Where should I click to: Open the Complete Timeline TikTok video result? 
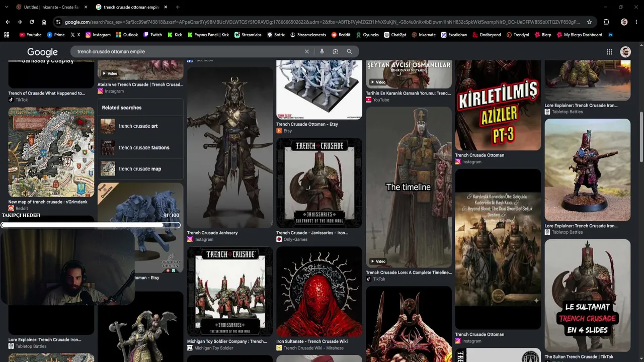(x=409, y=188)
